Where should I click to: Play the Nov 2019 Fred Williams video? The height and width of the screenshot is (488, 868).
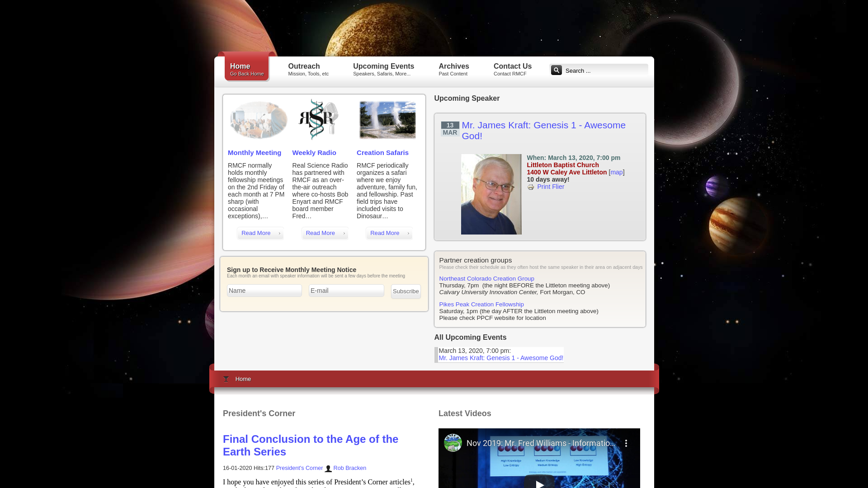tap(539, 483)
